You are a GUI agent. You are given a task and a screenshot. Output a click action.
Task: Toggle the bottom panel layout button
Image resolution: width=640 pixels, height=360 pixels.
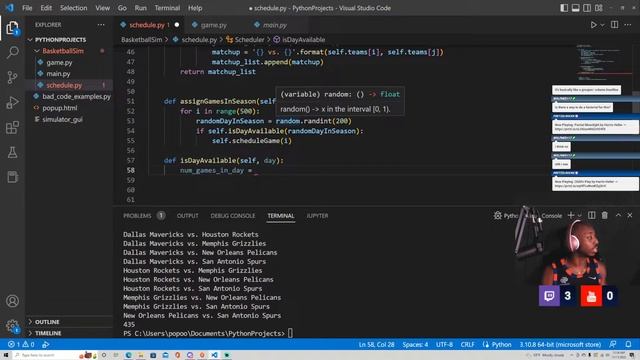(x=576, y=8)
